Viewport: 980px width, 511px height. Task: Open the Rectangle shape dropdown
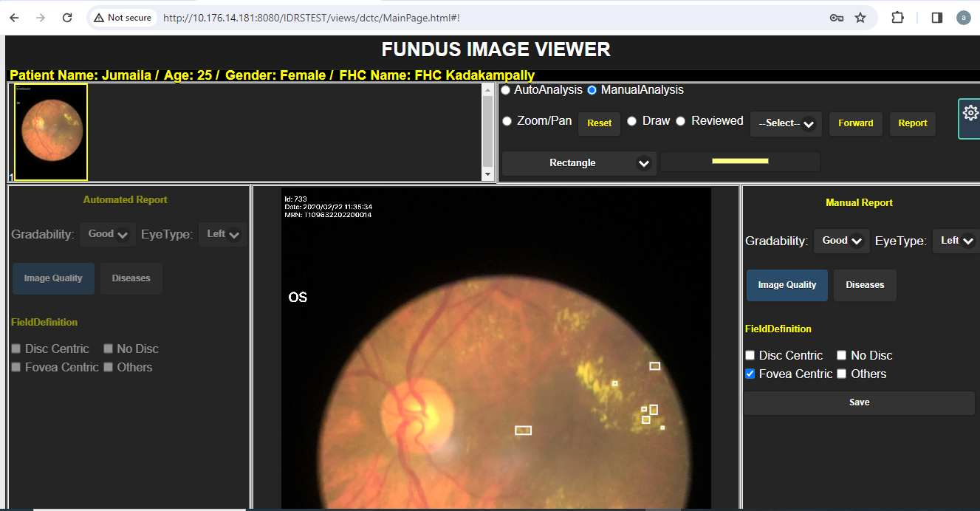[579, 162]
